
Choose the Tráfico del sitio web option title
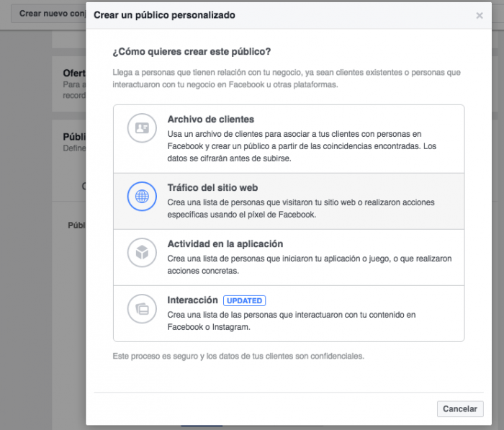click(x=213, y=188)
